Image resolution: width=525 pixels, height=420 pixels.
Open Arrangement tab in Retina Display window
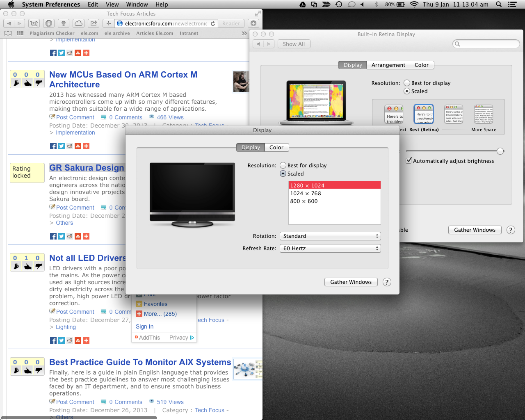coord(388,65)
